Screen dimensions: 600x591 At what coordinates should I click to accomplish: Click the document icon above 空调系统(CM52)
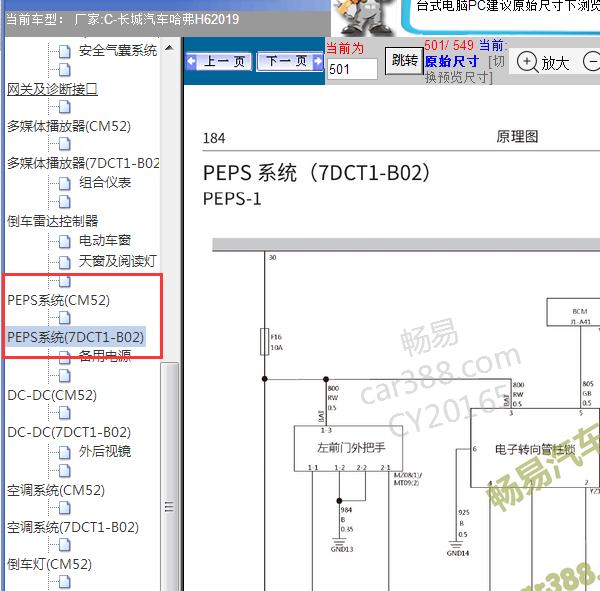65,470
